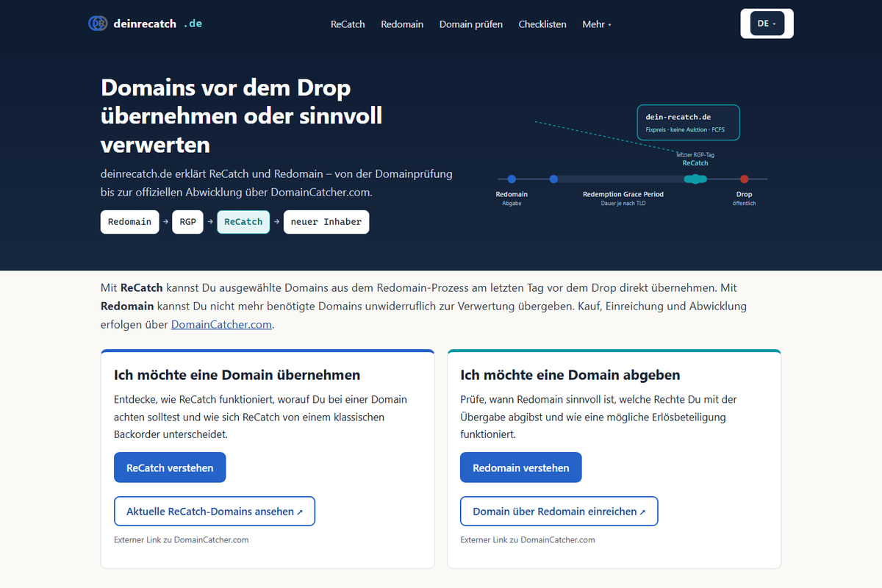Select the teal ReCatch timeline marker
This screenshot has height=588, width=882.
[695, 179]
